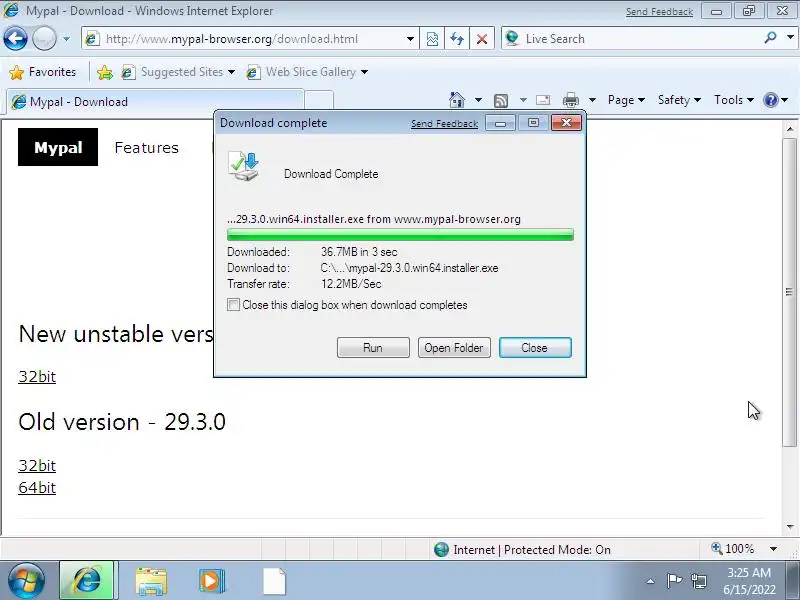Viewport: 800px width, 600px height.
Task: Open the Favorites star button
Action: 43,72
